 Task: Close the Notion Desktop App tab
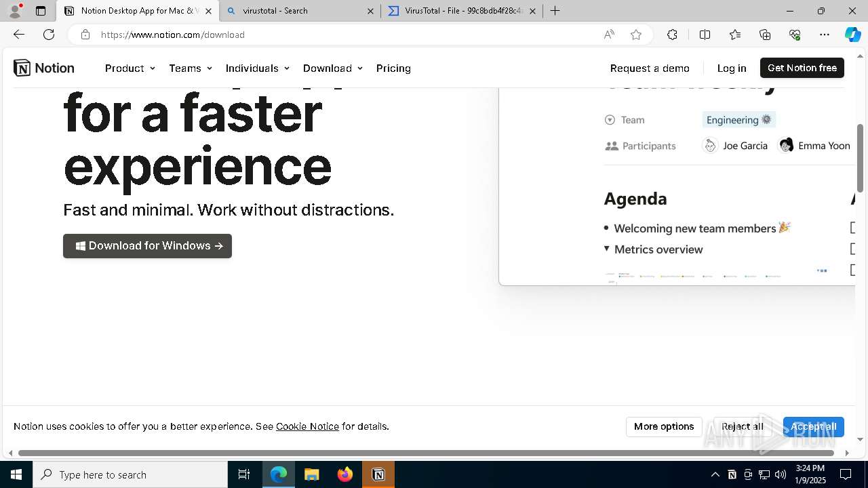(208, 11)
